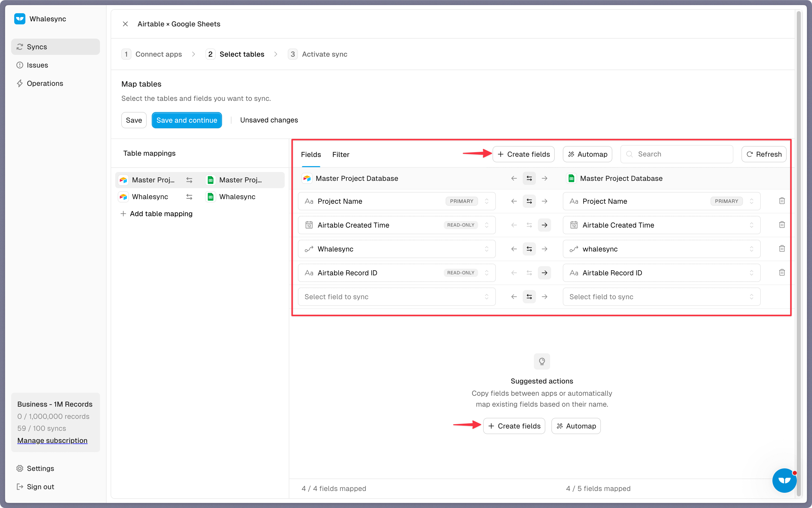Open Airtable-side Airtable Record ID dropdown
The image size is (812, 508).
397,273
